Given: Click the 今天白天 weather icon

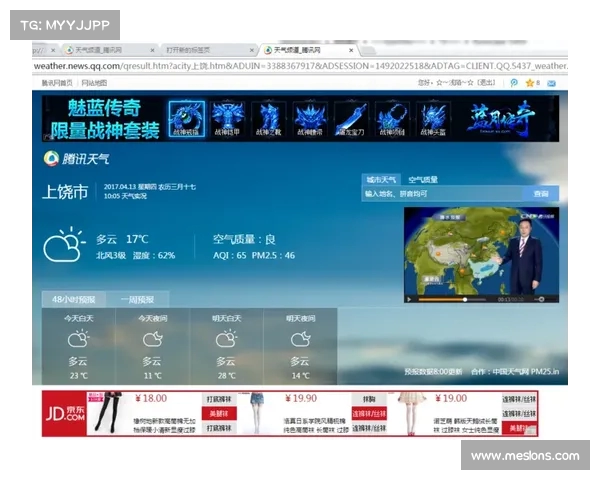Looking at the screenshot, I should click(x=78, y=339).
